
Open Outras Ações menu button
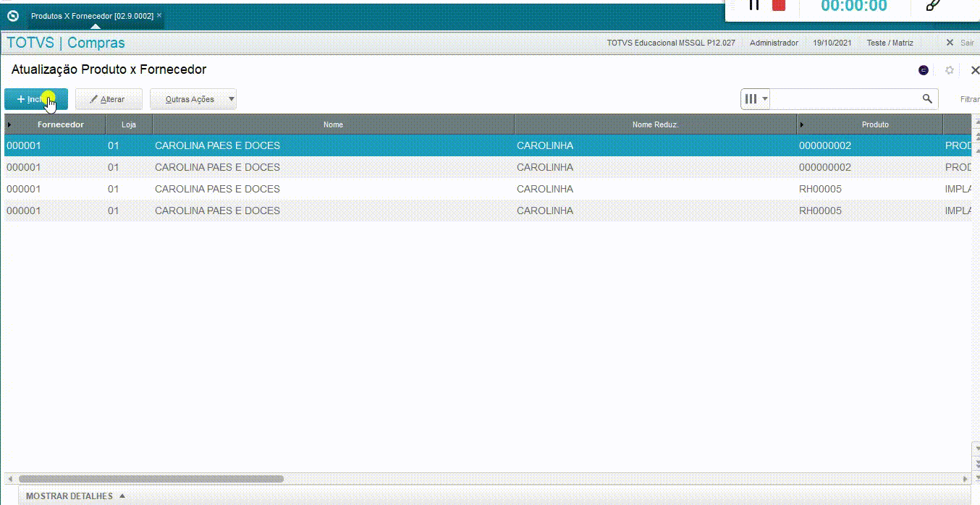point(193,99)
